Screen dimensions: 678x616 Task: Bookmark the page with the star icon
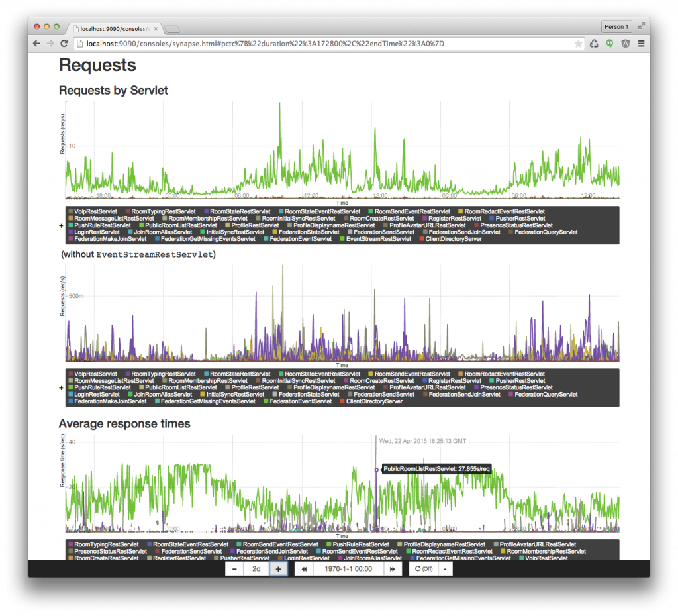click(579, 43)
